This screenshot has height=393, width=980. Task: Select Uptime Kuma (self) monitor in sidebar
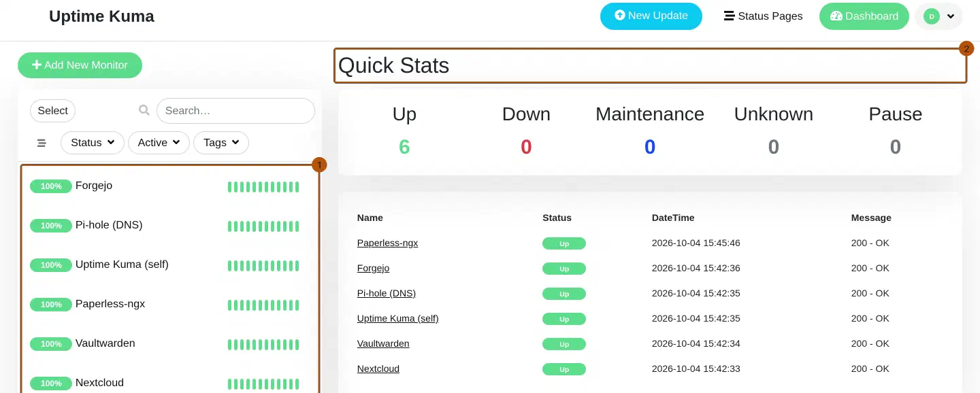point(169,265)
